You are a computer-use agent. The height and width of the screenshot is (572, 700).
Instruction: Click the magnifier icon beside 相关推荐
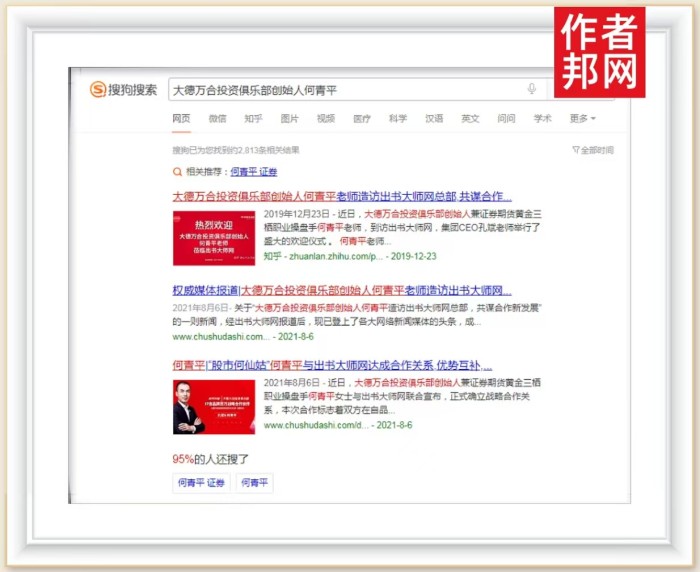click(x=177, y=172)
